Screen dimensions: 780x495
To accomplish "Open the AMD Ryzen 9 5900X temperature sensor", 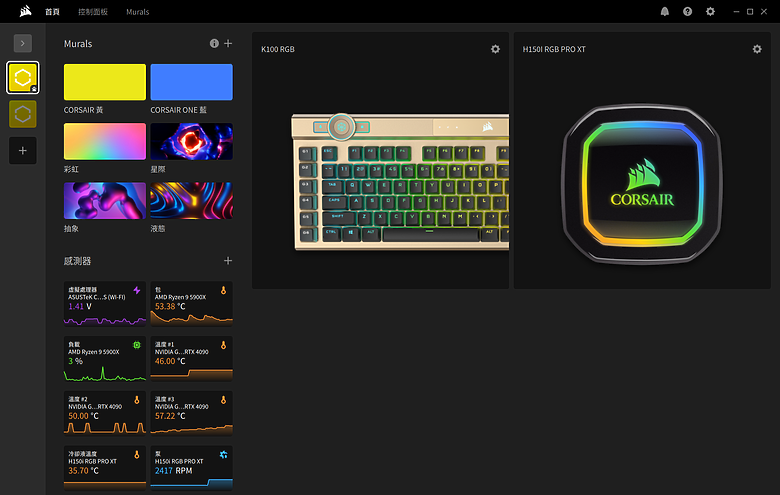I will (x=192, y=304).
